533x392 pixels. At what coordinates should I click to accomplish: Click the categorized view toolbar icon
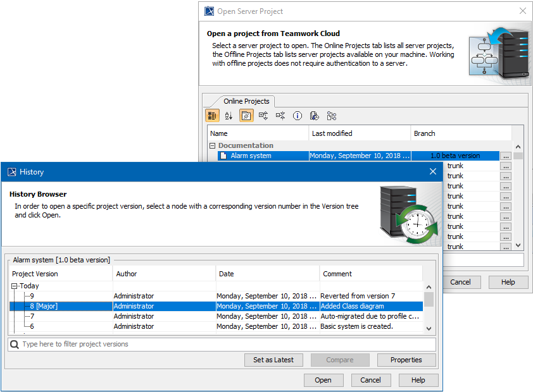[x=212, y=116]
